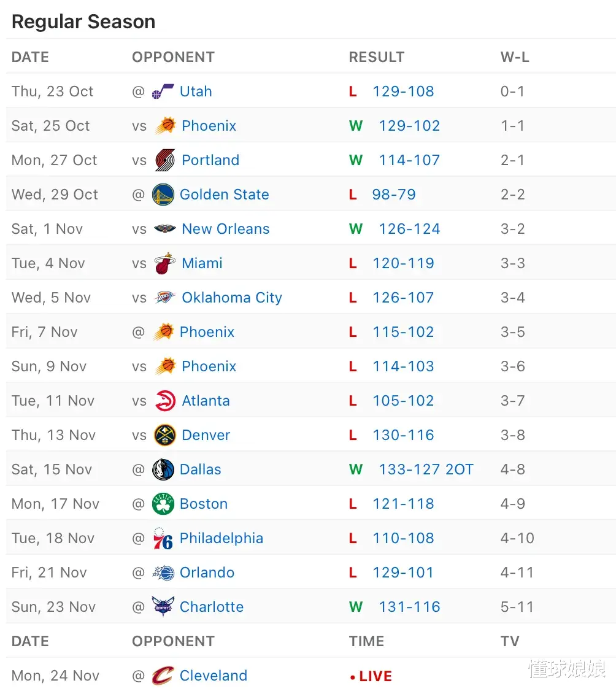
Task: Open the Charlotte team link
Action: click(212, 607)
